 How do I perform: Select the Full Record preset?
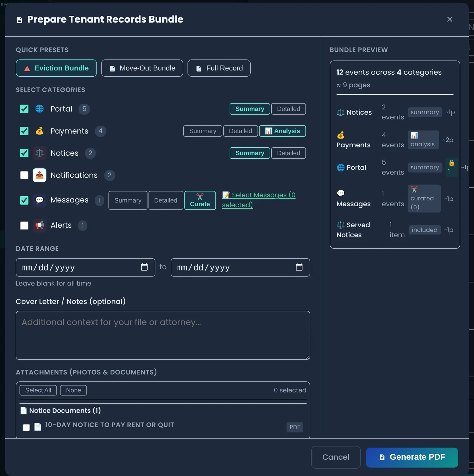(x=219, y=68)
